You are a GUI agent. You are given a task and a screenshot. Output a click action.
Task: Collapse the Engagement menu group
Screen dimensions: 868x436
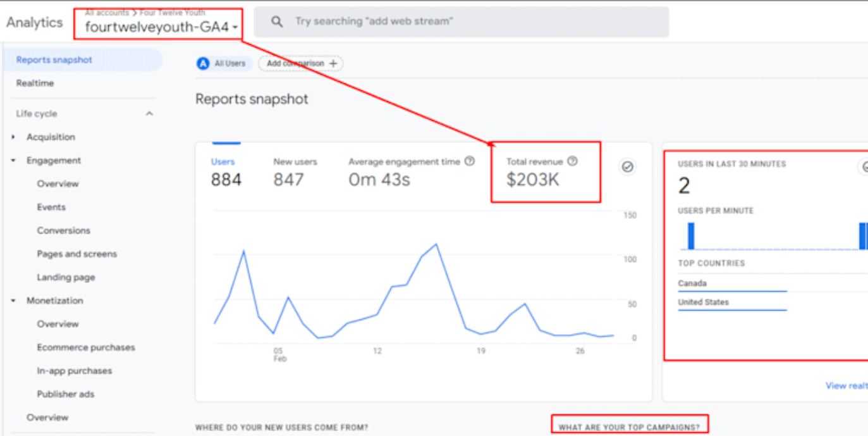click(14, 161)
